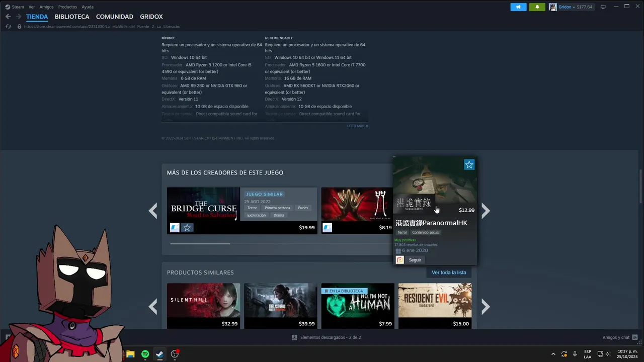Image resolution: width=644 pixels, height=362 pixels.
Task: Click the Exploración tag
Action: pyautogui.click(x=257, y=215)
